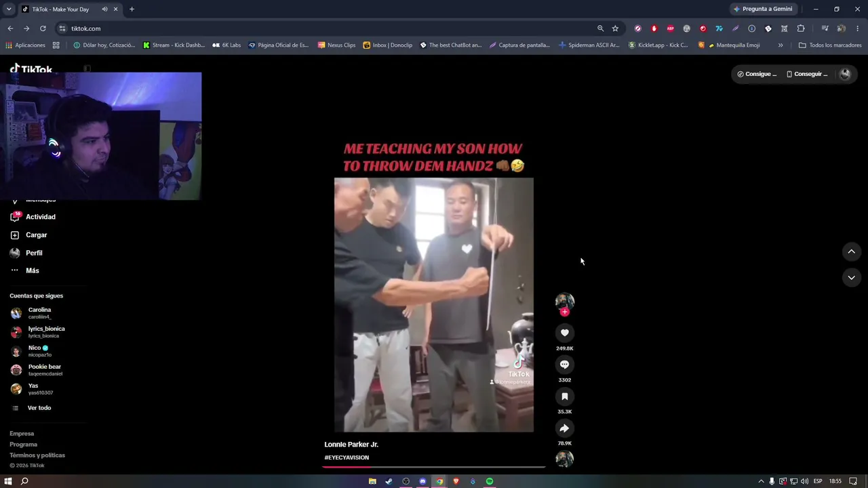Go to the previous video with up chevron

[x=851, y=252]
